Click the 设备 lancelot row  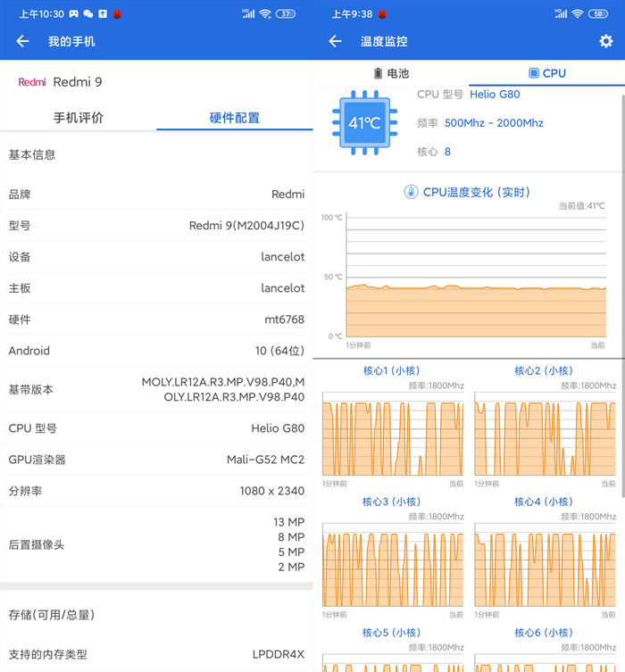156,257
